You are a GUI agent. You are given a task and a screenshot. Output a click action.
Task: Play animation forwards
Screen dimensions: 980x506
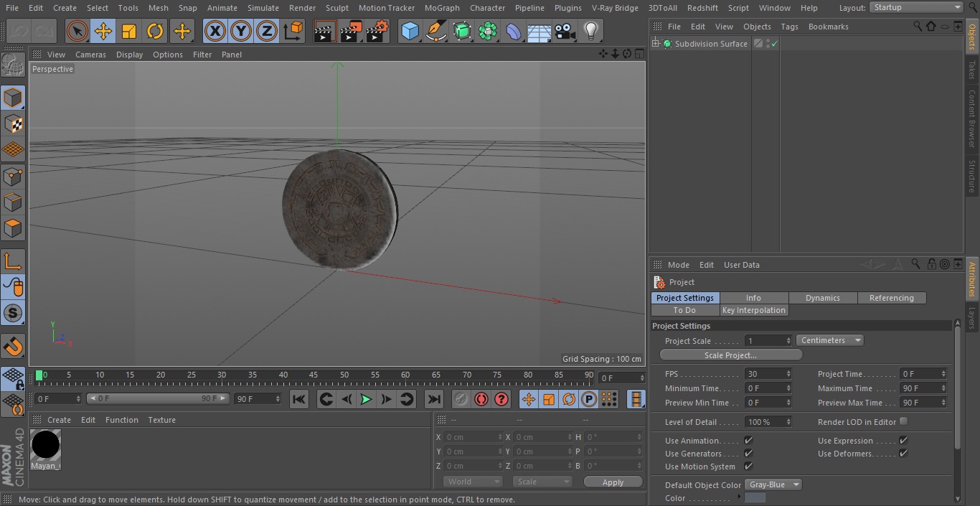(x=366, y=399)
